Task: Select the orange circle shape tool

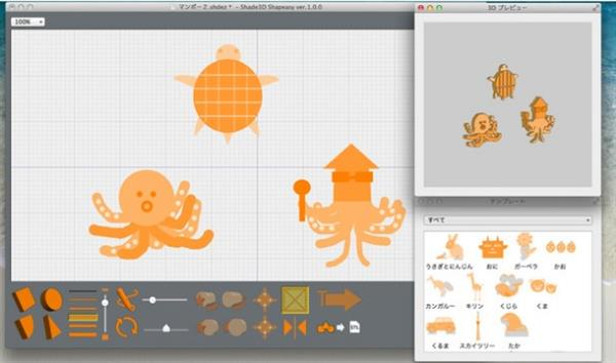Action: click(51, 299)
